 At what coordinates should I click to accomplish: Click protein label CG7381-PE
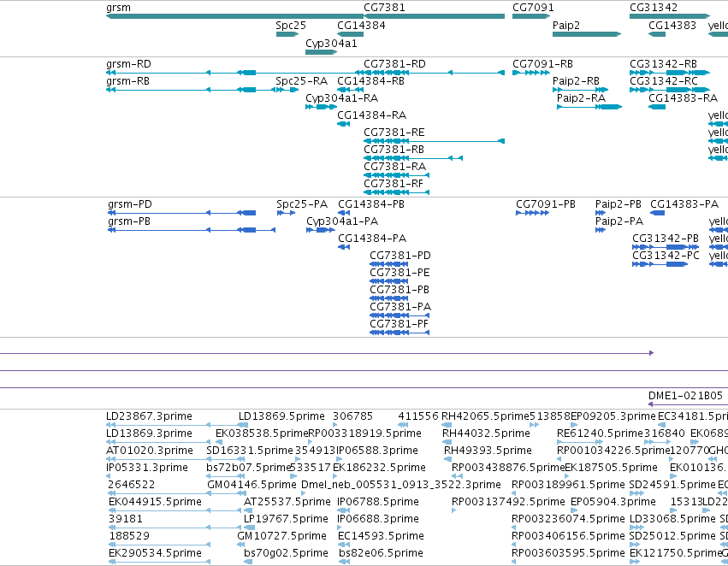pyautogui.click(x=400, y=273)
